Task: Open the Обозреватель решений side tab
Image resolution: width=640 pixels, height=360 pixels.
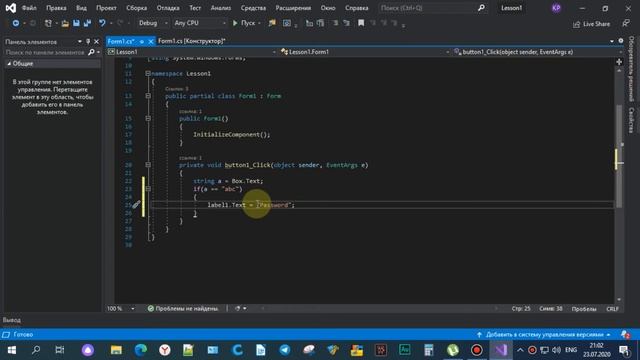Action: click(631, 69)
